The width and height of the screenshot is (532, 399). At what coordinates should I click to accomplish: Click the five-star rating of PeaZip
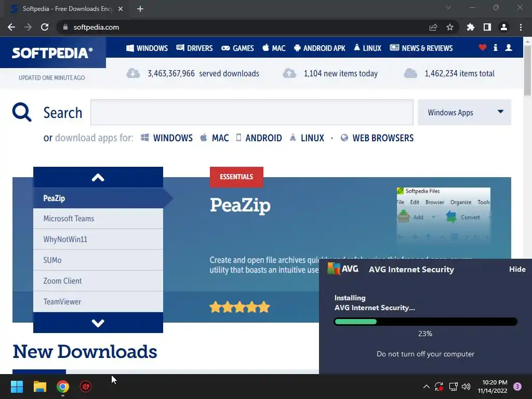click(x=240, y=307)
